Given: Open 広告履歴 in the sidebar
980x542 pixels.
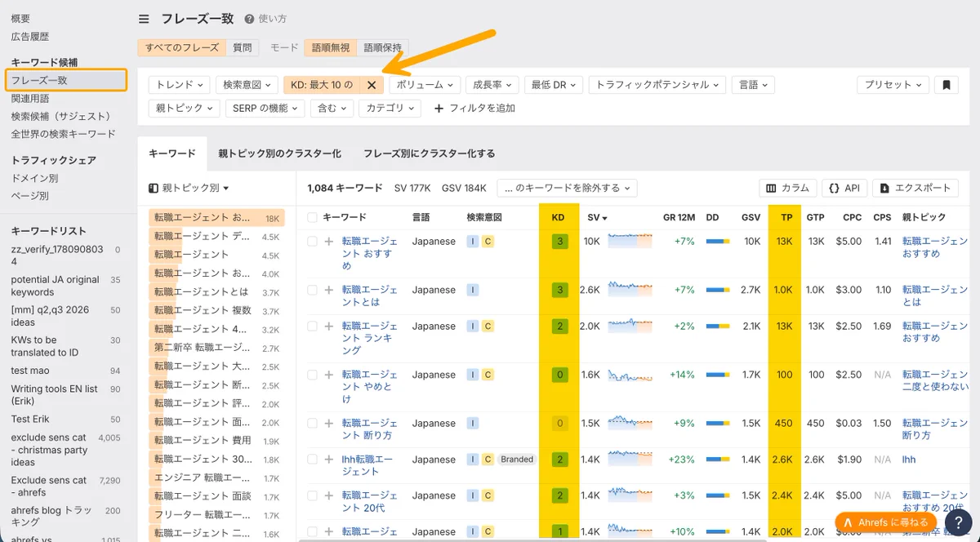Looking at the screenshot, I should coord(30,37).
